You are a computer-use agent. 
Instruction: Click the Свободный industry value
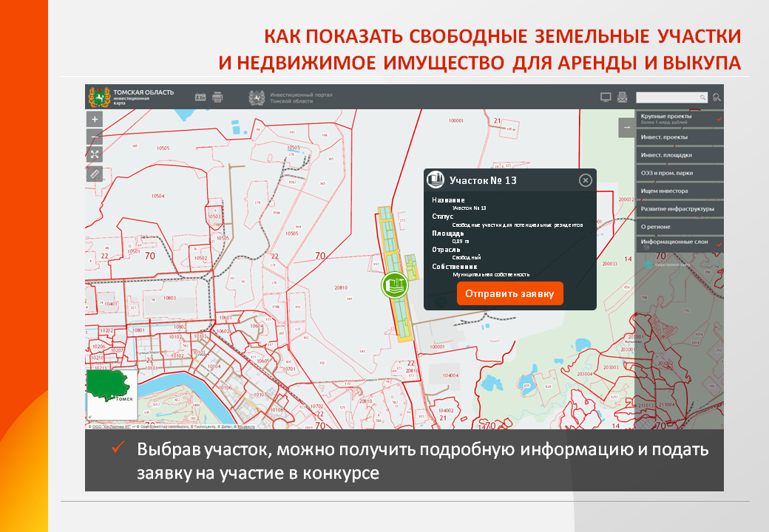pyautogui.click(x=467, y=258)
